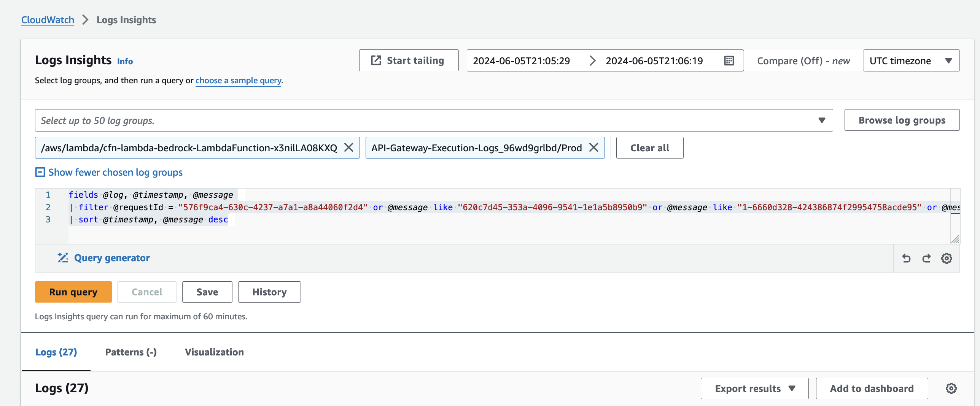980x406 pixels.
Task: Click the choose a sample query link
Action: (x=239, y=81)
